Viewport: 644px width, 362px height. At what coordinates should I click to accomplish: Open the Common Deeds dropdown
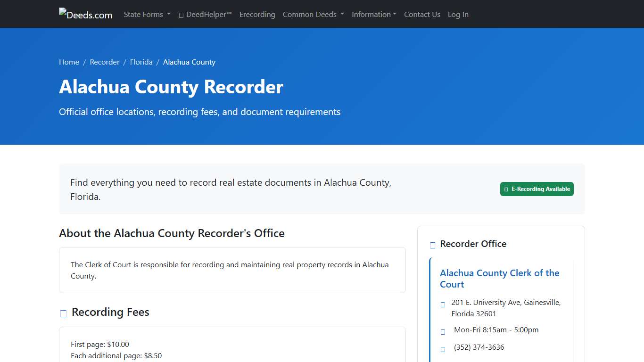click(x=313, y=15)
